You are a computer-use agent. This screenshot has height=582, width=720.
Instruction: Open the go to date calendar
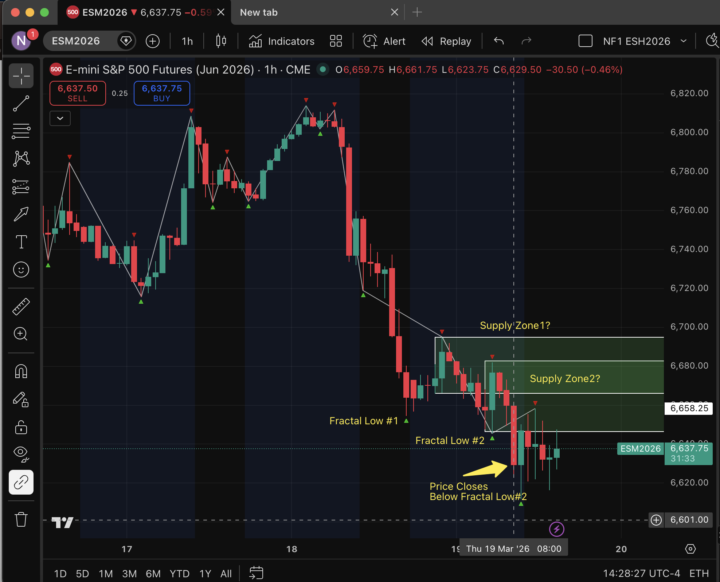256,573
